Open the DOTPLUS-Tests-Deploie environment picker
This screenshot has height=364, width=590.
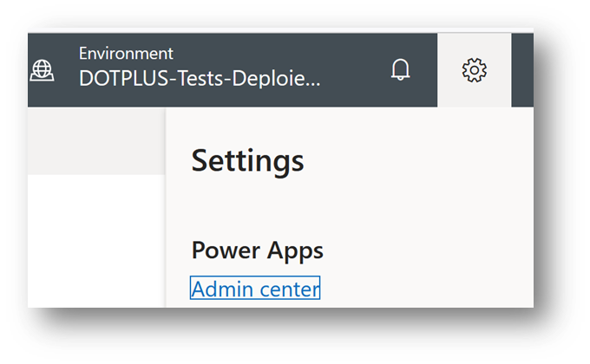(x=200, y=78)
